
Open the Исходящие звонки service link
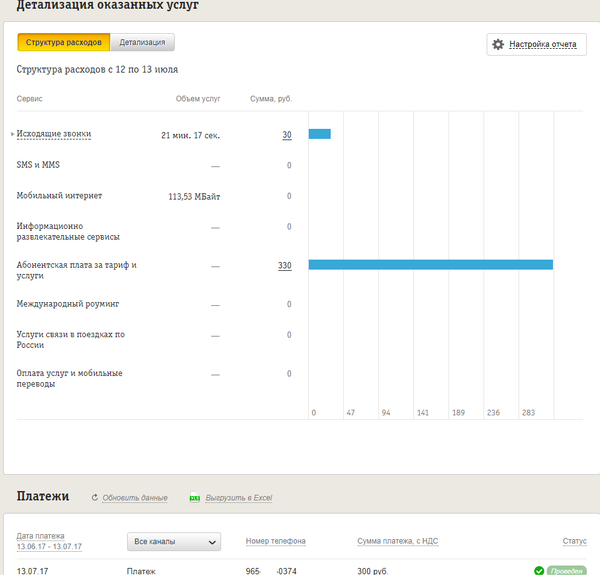(x=54, y=134)
